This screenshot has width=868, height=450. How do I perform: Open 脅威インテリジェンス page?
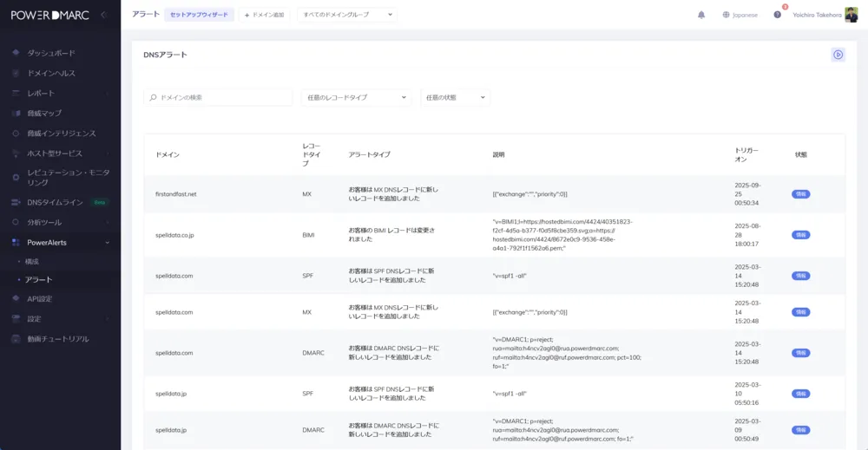click(61, 134)
